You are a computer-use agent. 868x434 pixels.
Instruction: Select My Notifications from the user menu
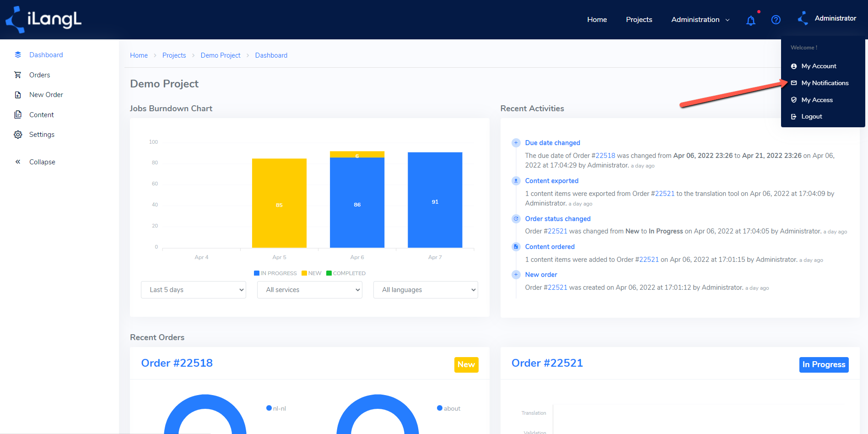tap(825, 83)
